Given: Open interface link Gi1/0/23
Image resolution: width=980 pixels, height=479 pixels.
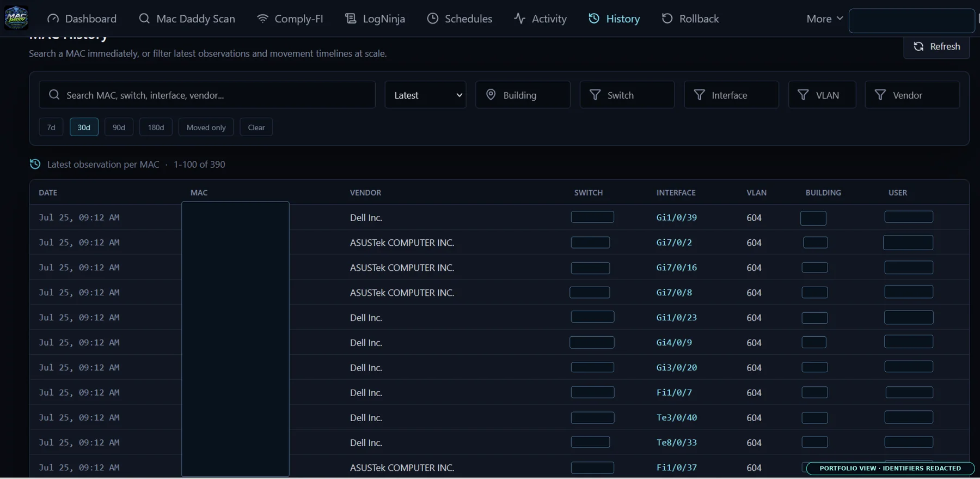Looking at the screenshot, I should (x=676, y=318).
